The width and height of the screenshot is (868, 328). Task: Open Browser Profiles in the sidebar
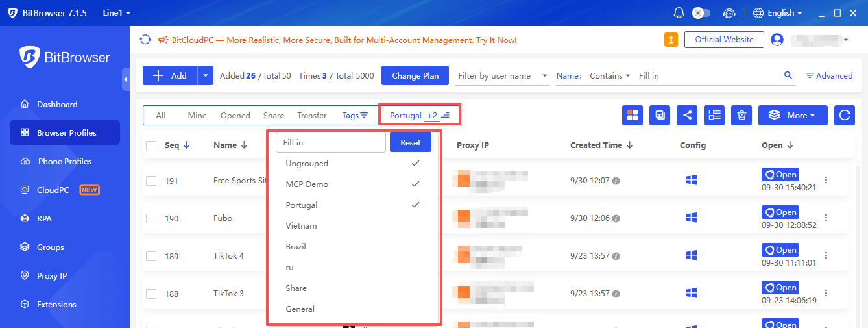click(x=65, y=132)
